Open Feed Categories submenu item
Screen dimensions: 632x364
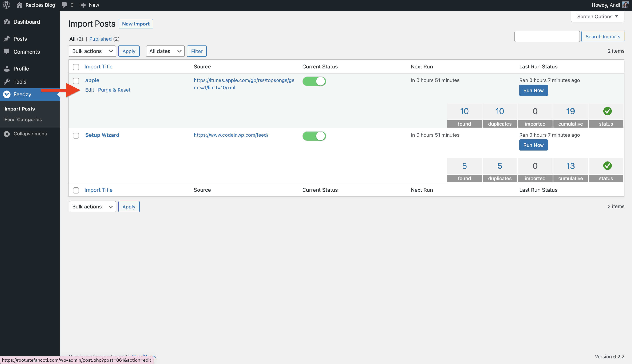[x=23, y=120]
